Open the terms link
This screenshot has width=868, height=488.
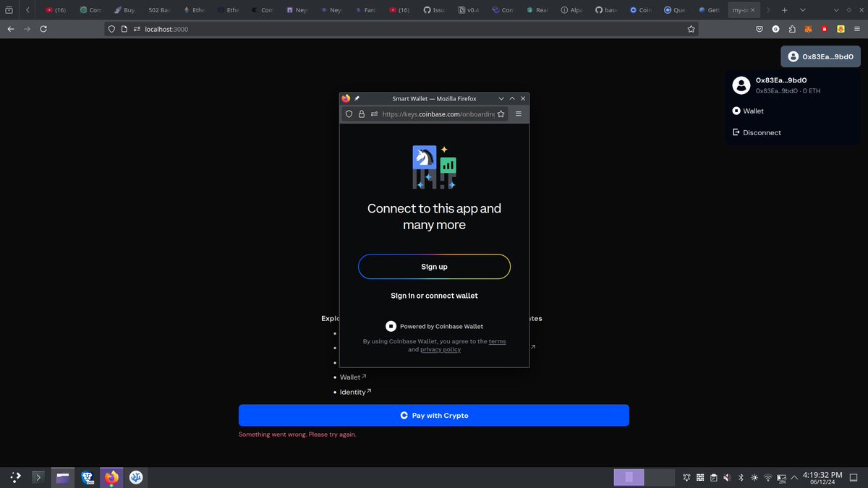pos(497,341)
